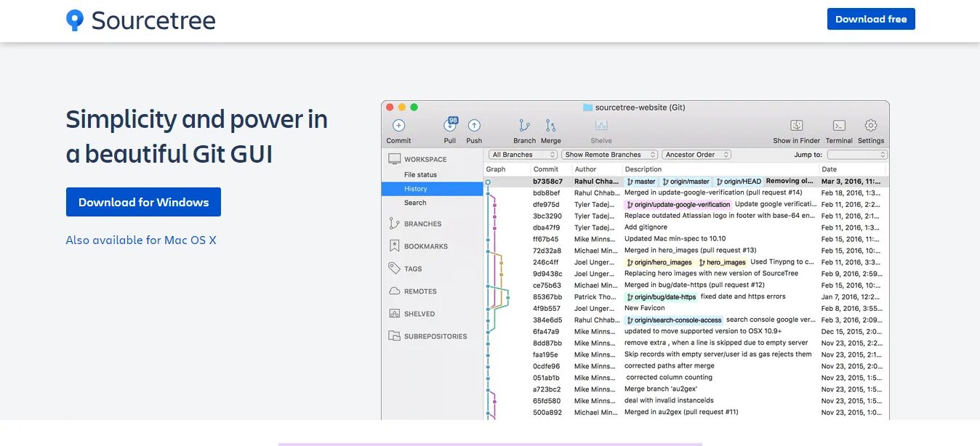
Task: Click the Bookmarks sidebar icon
Action: [x=394, y=246]
